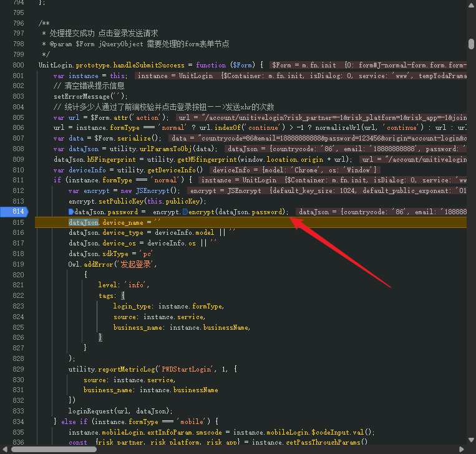This screenshot has width=476, height=454.
Task: Click the scroll left arrow of horizontal scrollbar
Action: click(5, 449)
